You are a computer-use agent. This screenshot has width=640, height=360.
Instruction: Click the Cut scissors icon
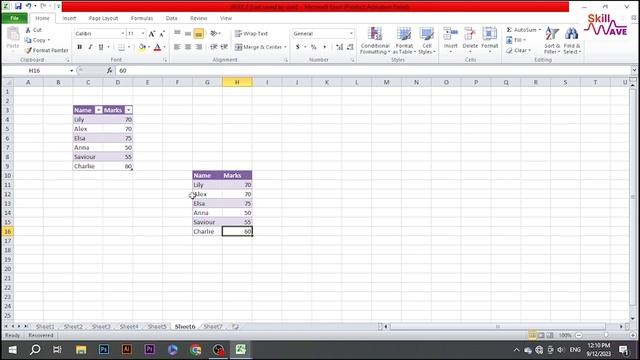28,30
